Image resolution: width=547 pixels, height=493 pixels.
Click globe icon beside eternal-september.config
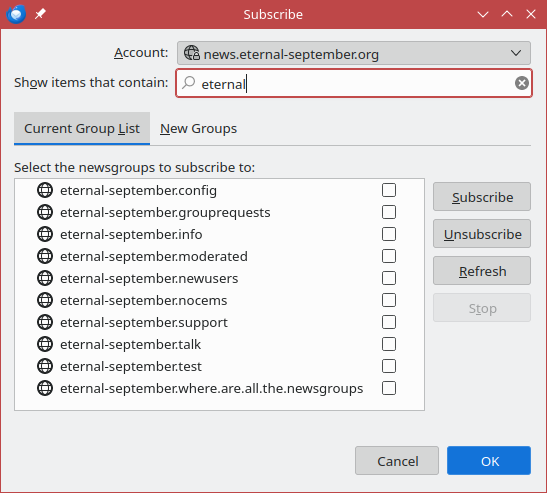[45, 190]
